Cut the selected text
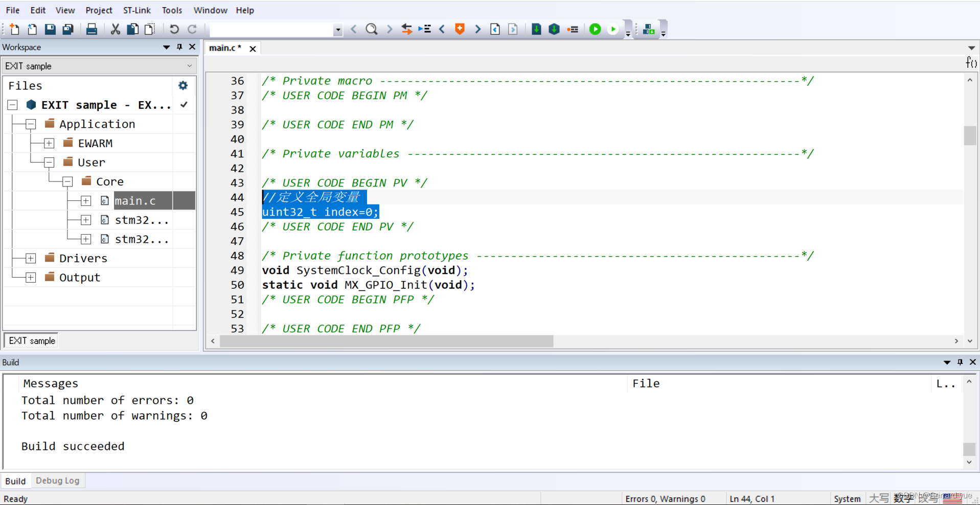 point(115,29)
